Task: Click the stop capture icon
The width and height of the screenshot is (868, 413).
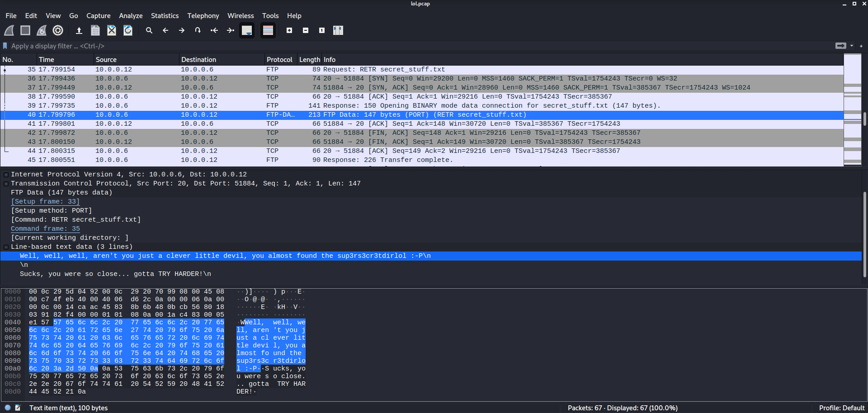Action: coord(25,30)
